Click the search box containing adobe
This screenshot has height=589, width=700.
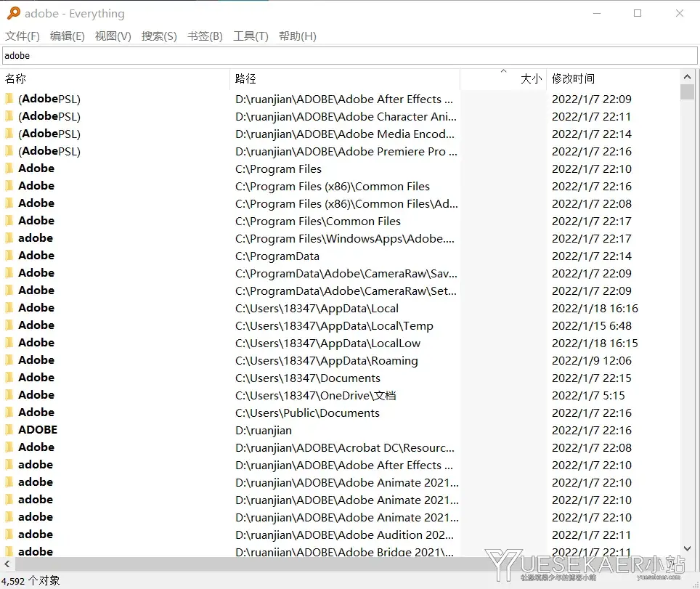(x=349, y=56)
